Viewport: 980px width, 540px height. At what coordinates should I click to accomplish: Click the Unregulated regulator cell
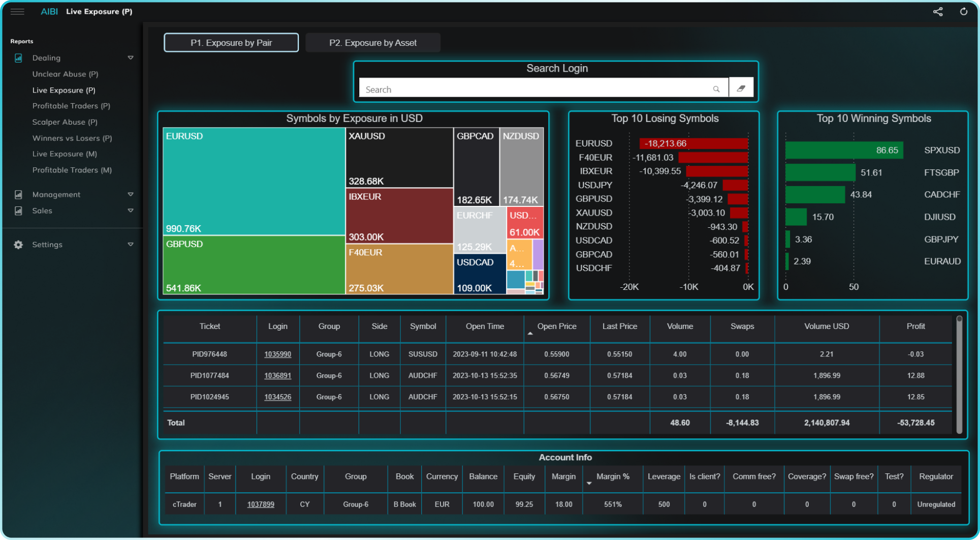pyautogui.click(x=936, y=504)
